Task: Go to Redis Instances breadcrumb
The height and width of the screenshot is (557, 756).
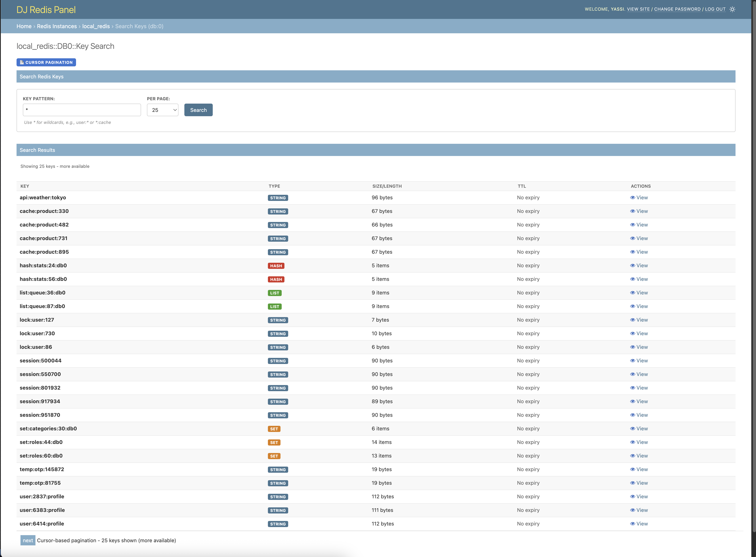Action: point(57,26)
